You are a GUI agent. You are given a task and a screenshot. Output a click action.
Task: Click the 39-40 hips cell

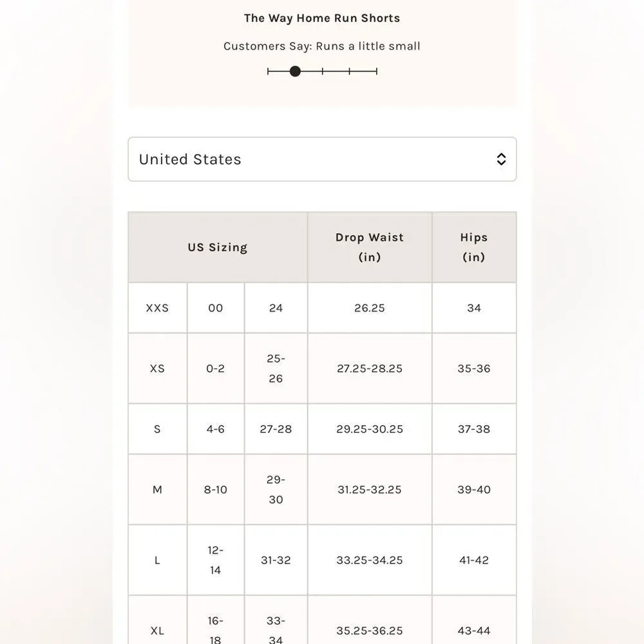(x=474, y=489)
